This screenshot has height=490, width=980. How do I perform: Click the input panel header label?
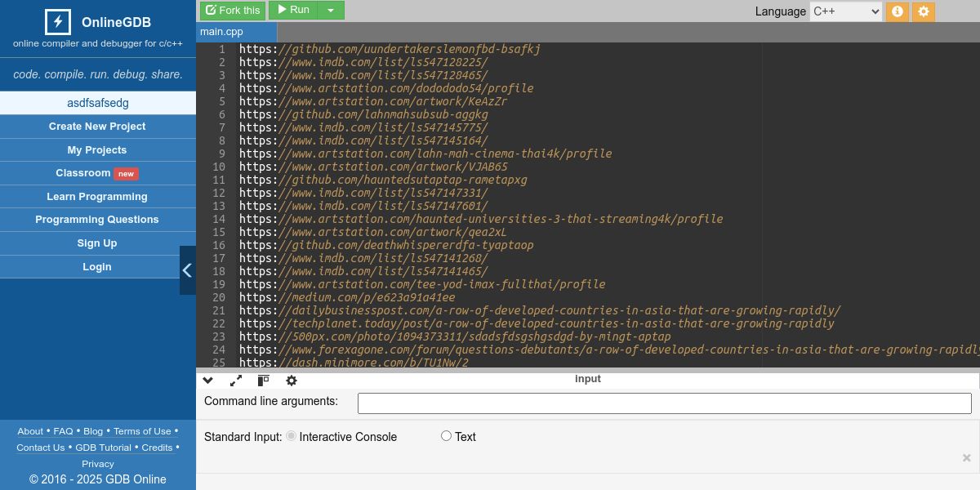click(588, 379)
